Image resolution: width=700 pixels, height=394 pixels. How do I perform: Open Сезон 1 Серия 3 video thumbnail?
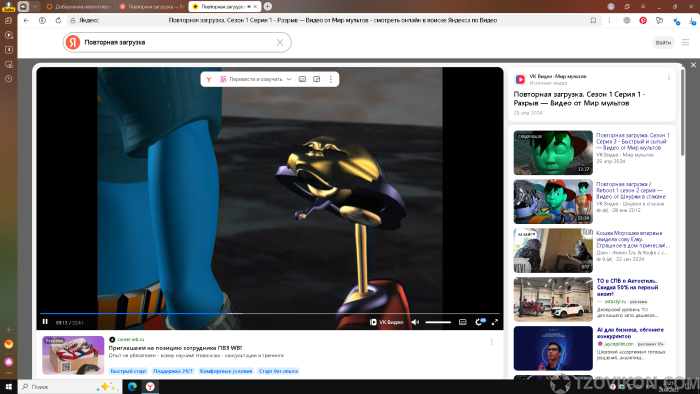[553, 153]
